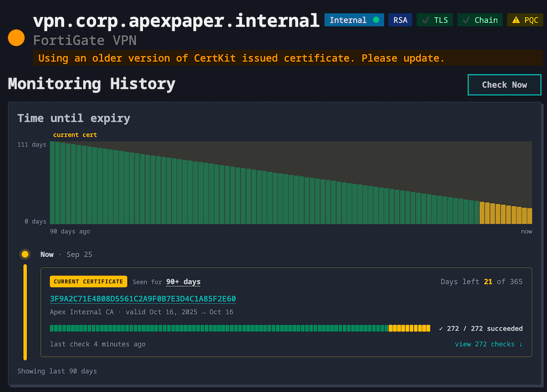Click the Monitoring History heading
Screen dimensions: 547x392
click(x=92, y=84)
